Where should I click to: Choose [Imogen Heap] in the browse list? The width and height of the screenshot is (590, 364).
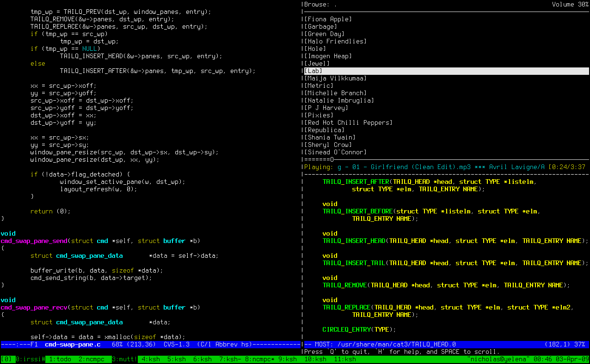[x=328, y=56]
